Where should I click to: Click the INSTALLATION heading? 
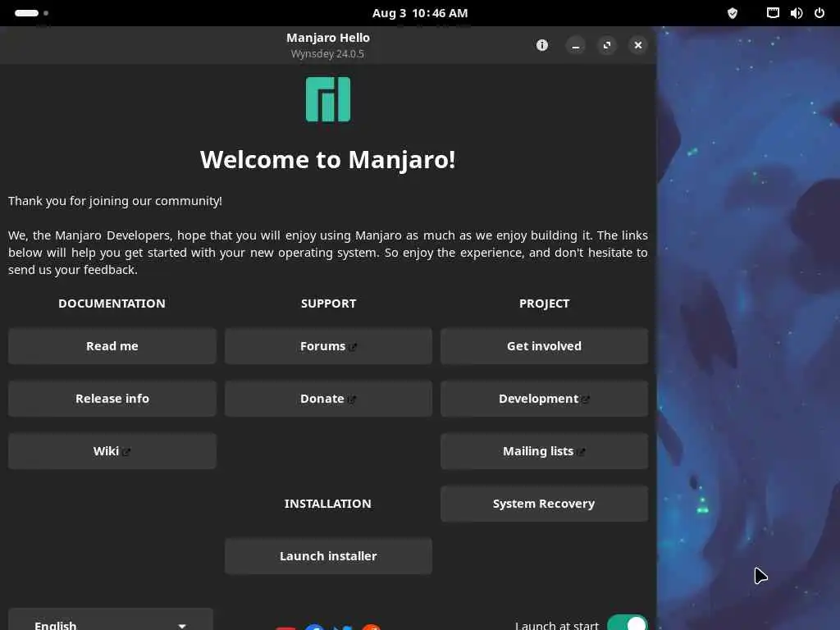tap(328, 504)
